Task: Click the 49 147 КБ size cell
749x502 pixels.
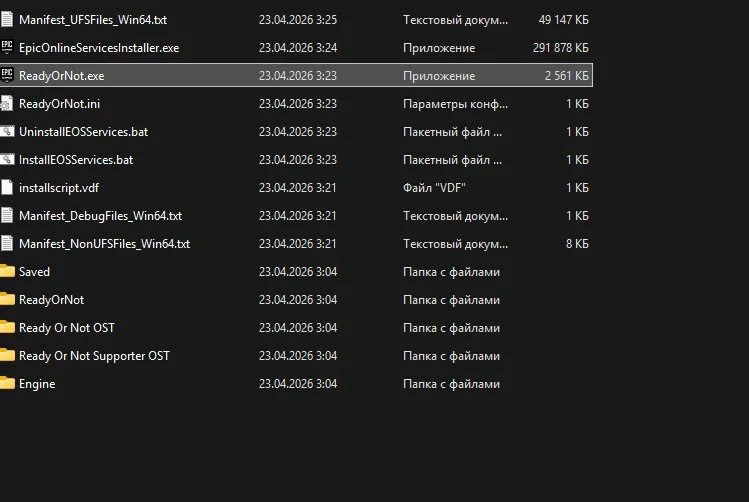Action: [x=564, y=20]
